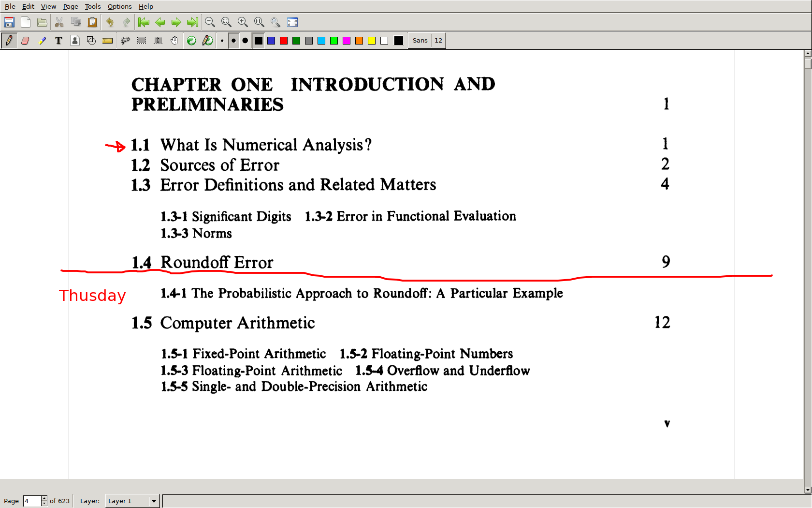Open the Tools menu
This screenshot has width=812, height=508.
point(92,6)
